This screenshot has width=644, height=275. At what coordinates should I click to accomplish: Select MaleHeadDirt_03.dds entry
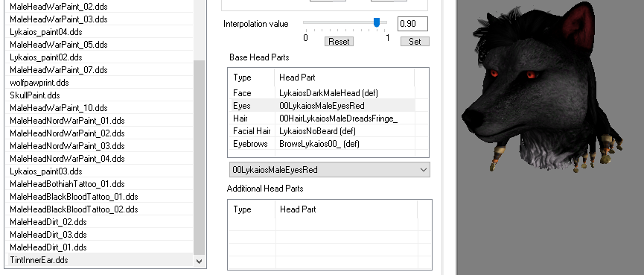101,235
